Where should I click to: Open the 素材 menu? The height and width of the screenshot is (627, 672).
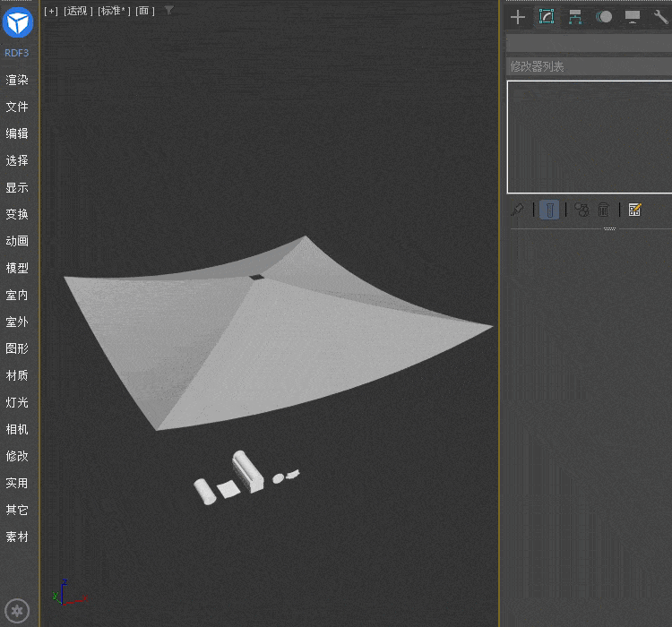click(x=17, y=537)
